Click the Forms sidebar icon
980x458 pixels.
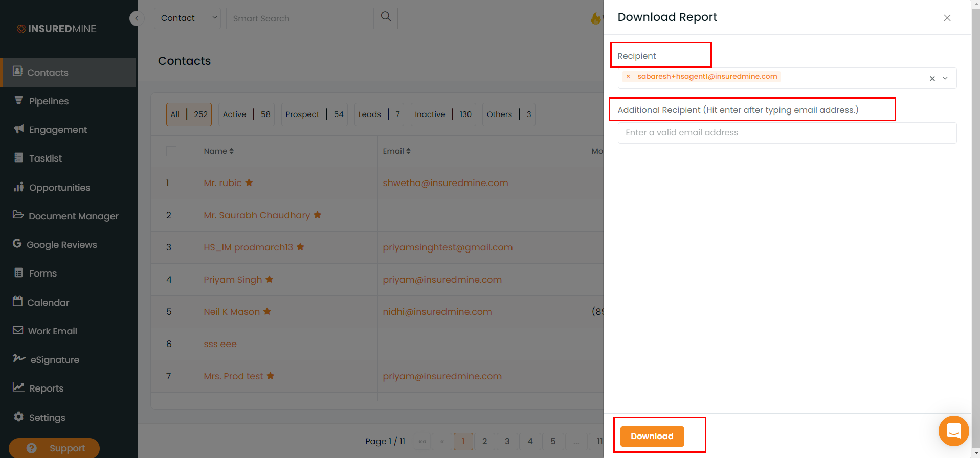click(x=18, y=272)
